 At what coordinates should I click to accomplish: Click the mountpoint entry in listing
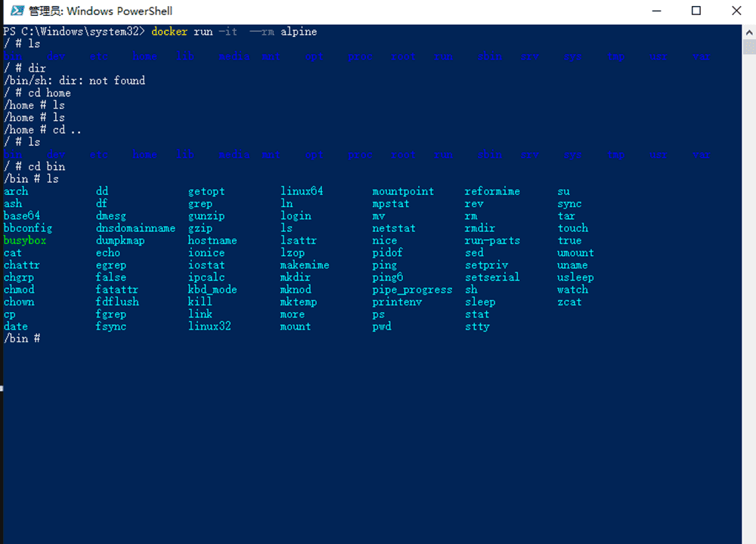click(x=403, y=191)
